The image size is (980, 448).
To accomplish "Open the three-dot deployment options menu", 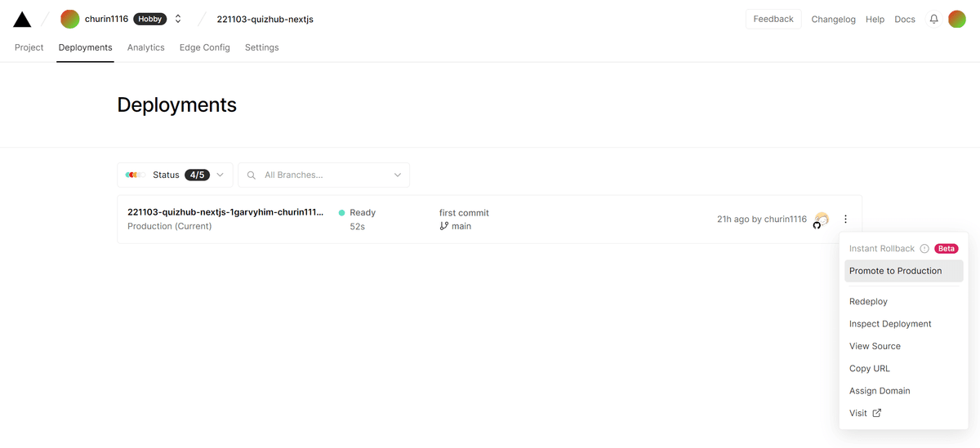I will click(x=846, y=219).
